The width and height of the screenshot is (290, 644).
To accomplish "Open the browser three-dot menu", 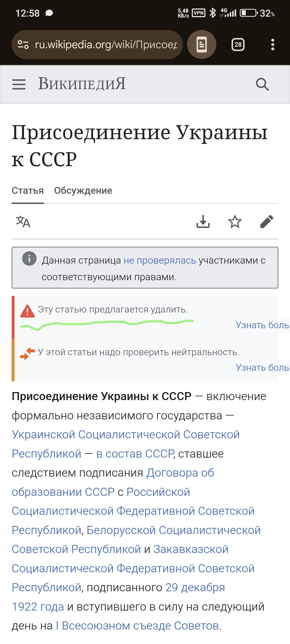I will (272, 45).
